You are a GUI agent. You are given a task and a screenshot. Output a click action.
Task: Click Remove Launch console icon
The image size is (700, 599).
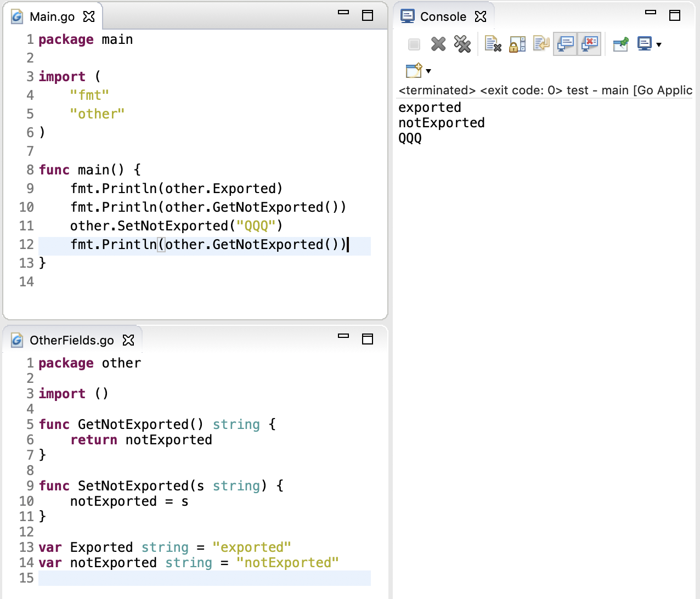pos(438,44)
